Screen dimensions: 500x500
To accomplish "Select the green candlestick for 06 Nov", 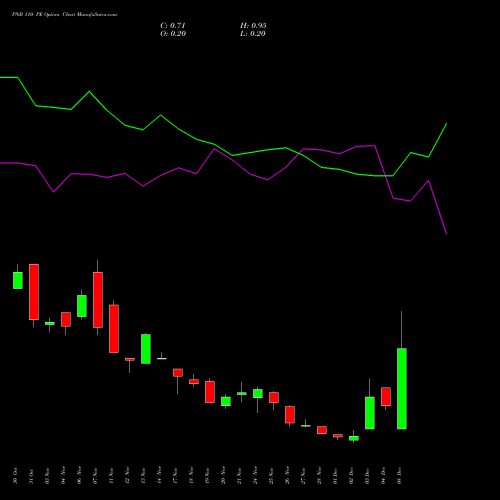I will pos(82,306).
